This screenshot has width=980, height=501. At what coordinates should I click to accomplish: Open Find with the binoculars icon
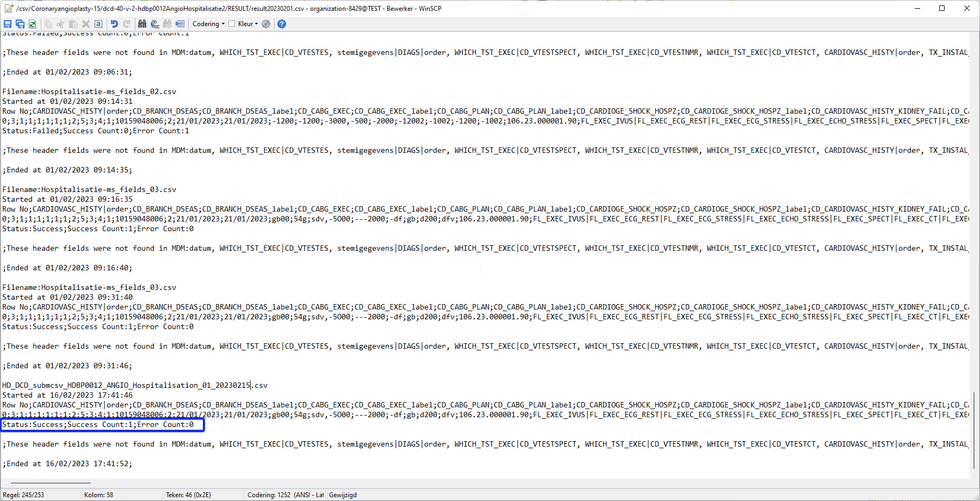pyautogui.click(x=142, y=24)
